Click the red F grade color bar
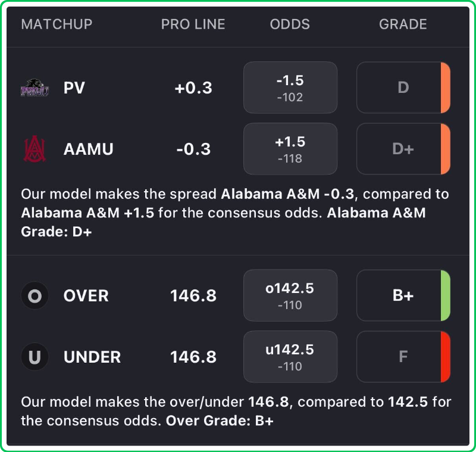The image size is (476, 452). point(445,357)
